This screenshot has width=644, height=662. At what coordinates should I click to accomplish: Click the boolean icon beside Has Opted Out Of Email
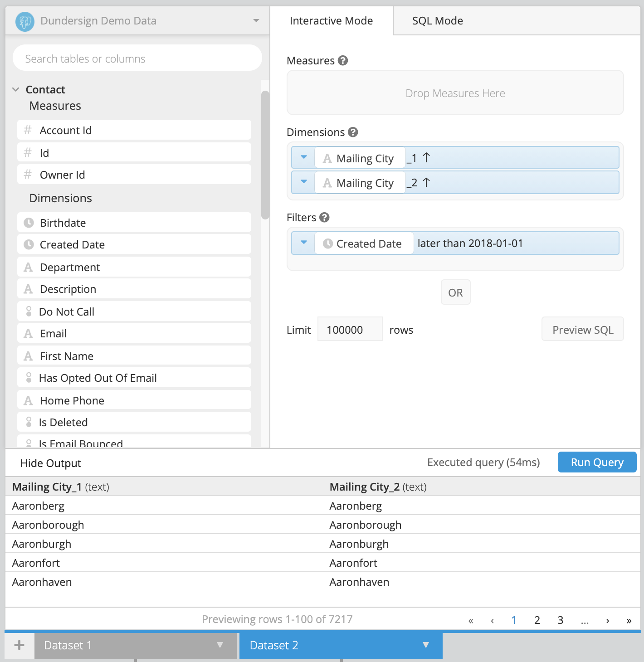coord(29,377)
